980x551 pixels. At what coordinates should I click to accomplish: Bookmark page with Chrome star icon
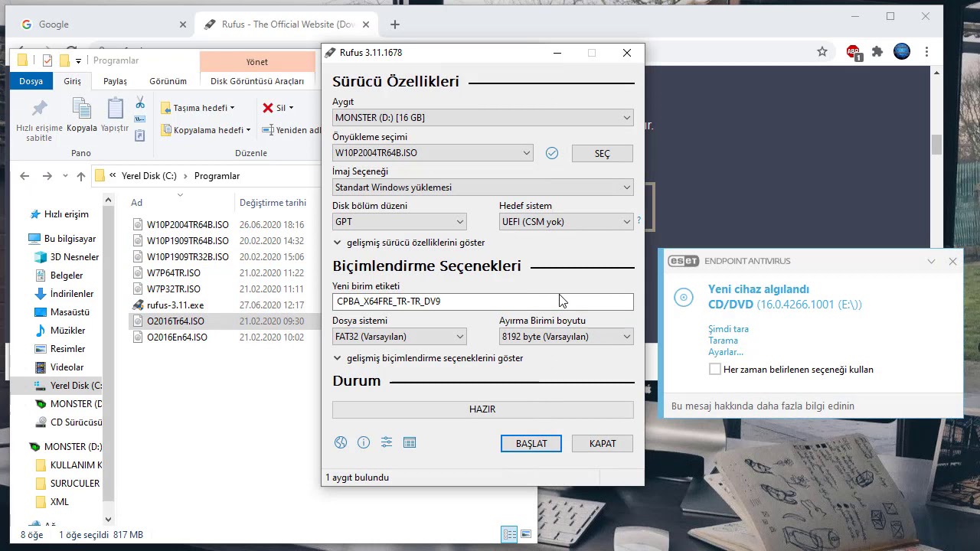pyautogui.click(x=822, y=52)
